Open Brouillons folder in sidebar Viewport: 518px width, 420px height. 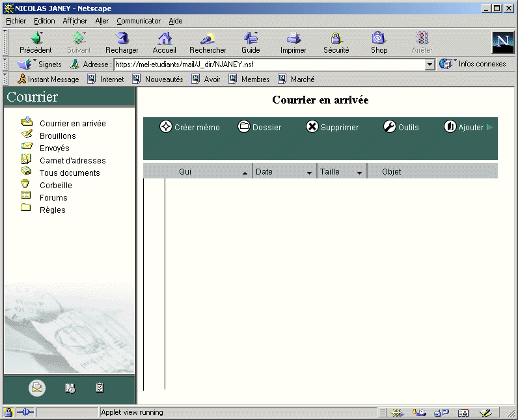[57, 136]
